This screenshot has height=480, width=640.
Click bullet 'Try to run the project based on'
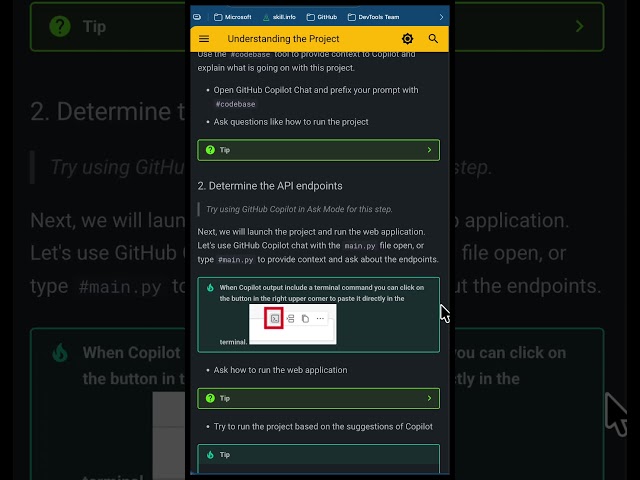tap(323, 426)
